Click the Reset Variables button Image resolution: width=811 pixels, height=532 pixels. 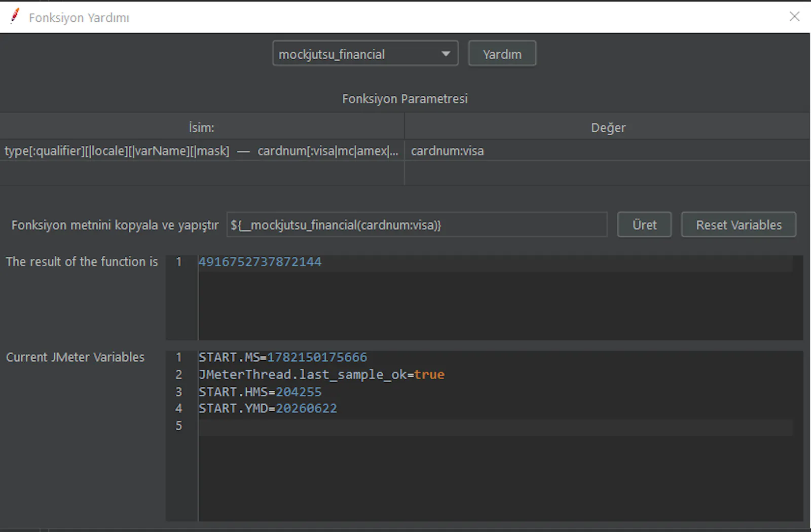739,224
